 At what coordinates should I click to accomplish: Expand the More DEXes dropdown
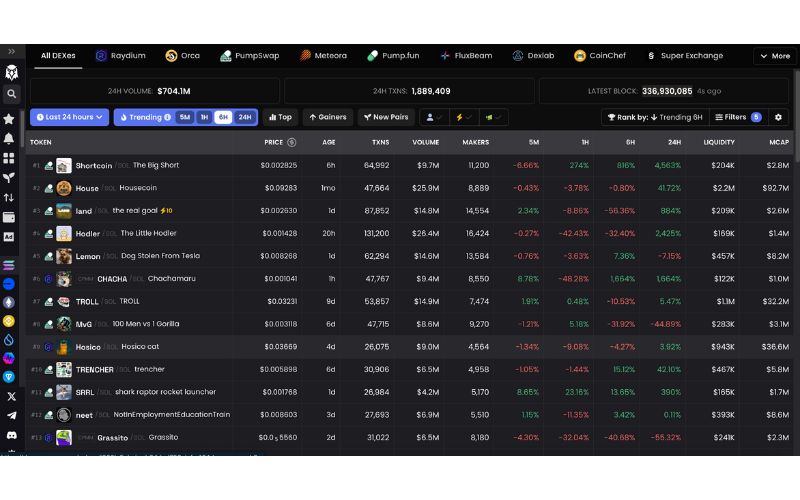[775, 56]
